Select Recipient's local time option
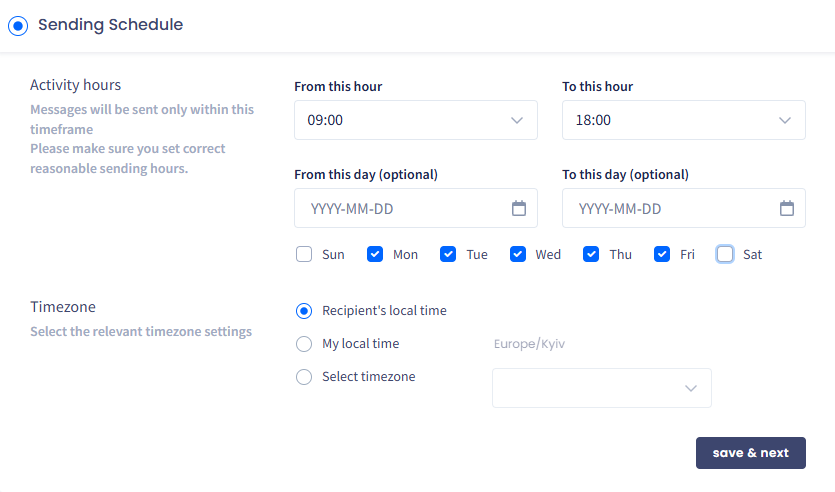Image resolution: width=835 pixels, height=492 pixels. [x=304, y=311]
